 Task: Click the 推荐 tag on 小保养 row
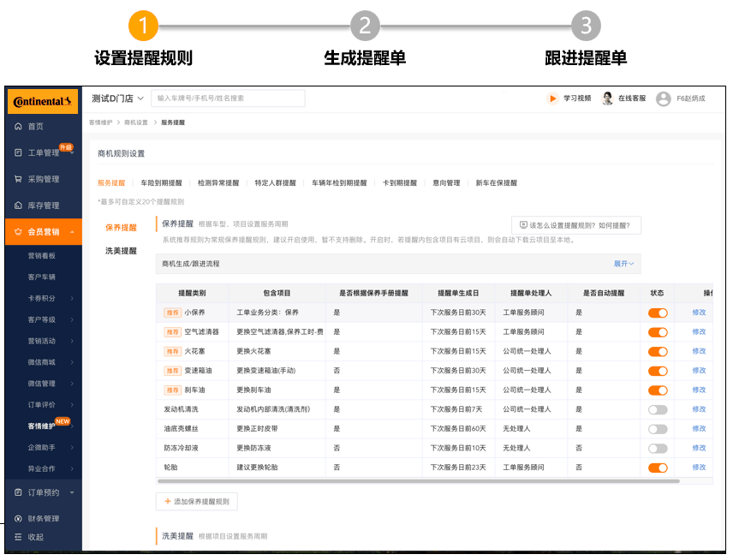pyautogui.click(x=172, y=313)
